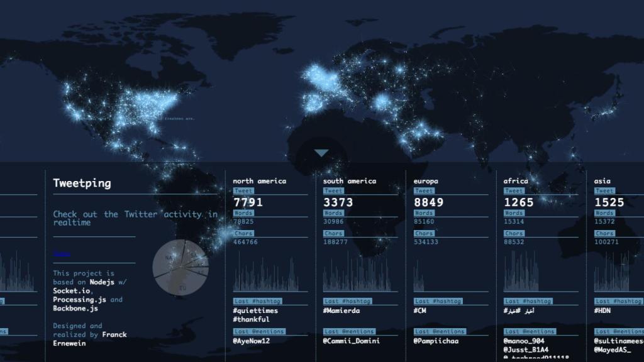Open the @Cammii_Domini mention
Viewport: 644px width, 362px height.
(x=351, y=341)
